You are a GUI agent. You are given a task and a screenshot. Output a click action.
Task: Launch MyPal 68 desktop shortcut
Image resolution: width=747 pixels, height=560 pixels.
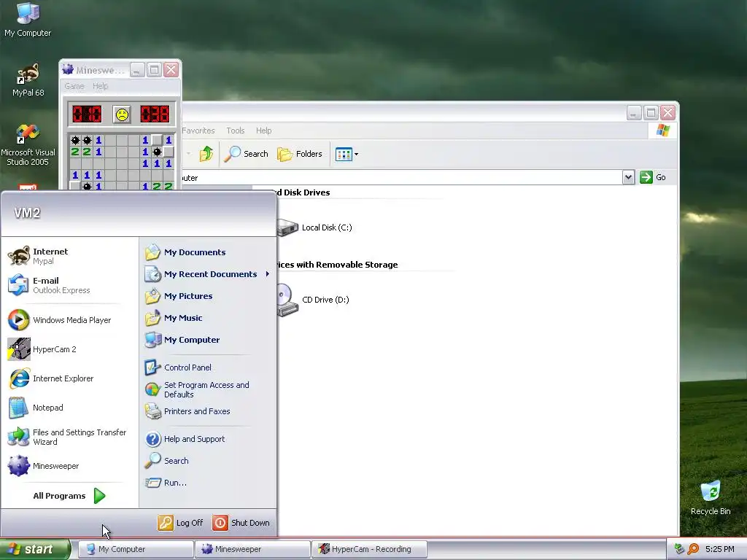click(x=28, y=80)
